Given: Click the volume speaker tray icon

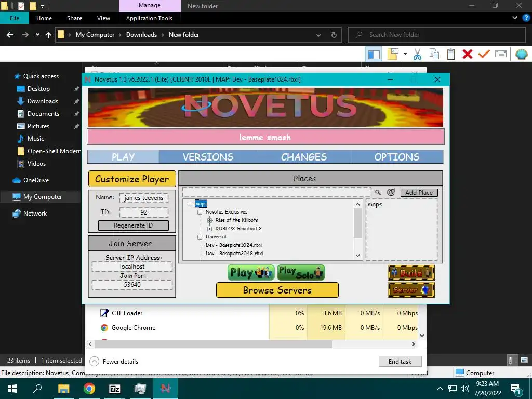Looking at the screenshot, I should (x=465, y=389).
